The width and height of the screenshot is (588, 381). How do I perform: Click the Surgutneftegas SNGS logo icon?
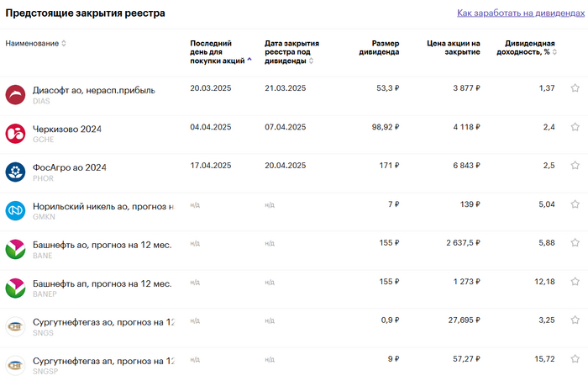click(15, 326)
